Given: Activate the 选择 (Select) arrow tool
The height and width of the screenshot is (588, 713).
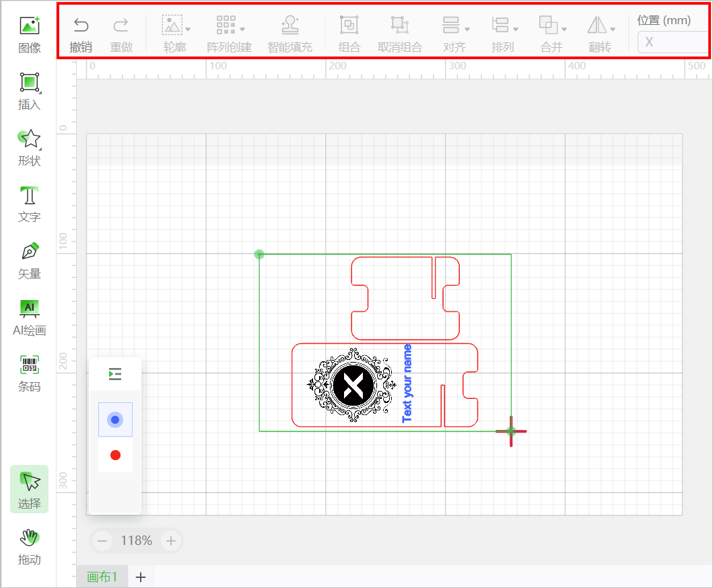Looking at the screenshot, I should click(30, 489).
